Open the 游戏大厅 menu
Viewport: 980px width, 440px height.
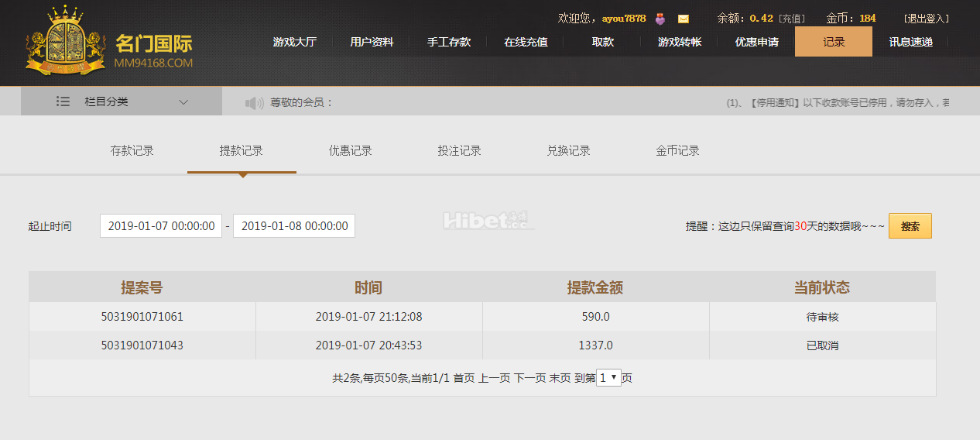(294, 42)
